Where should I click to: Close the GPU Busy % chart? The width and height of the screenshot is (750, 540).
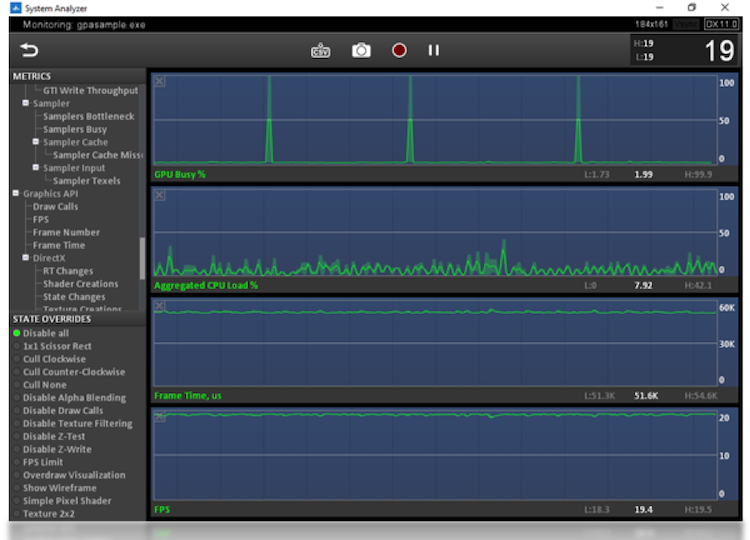pos(160,82)
